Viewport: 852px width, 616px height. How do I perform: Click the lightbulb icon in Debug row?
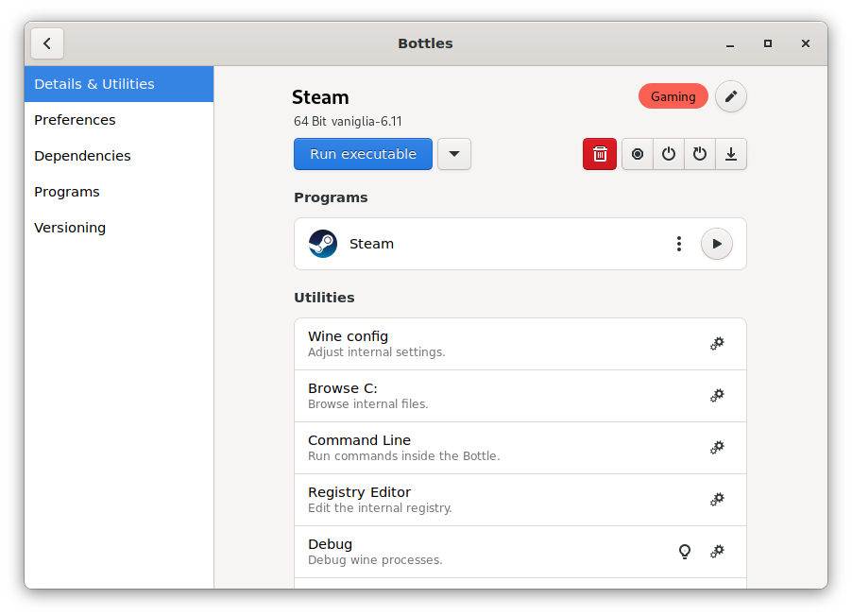(x=685, y=552)
